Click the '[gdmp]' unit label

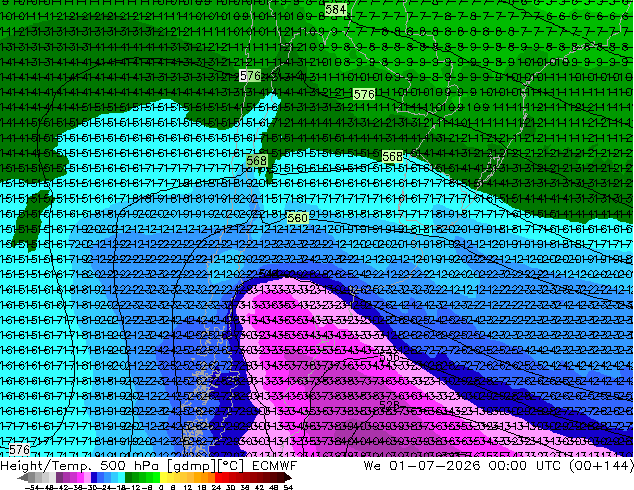pos(191,466)
